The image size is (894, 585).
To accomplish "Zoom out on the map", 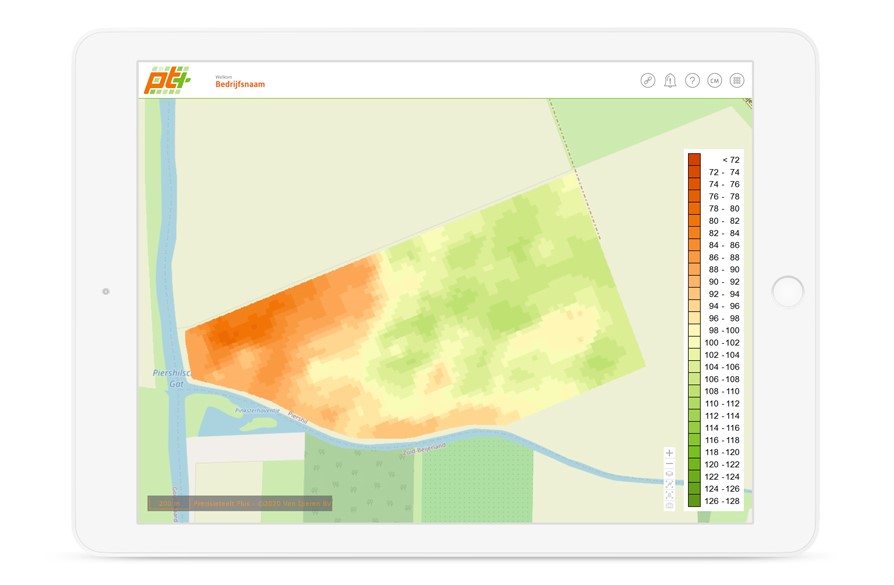I will pyautogui.click(x=669, y=464).
